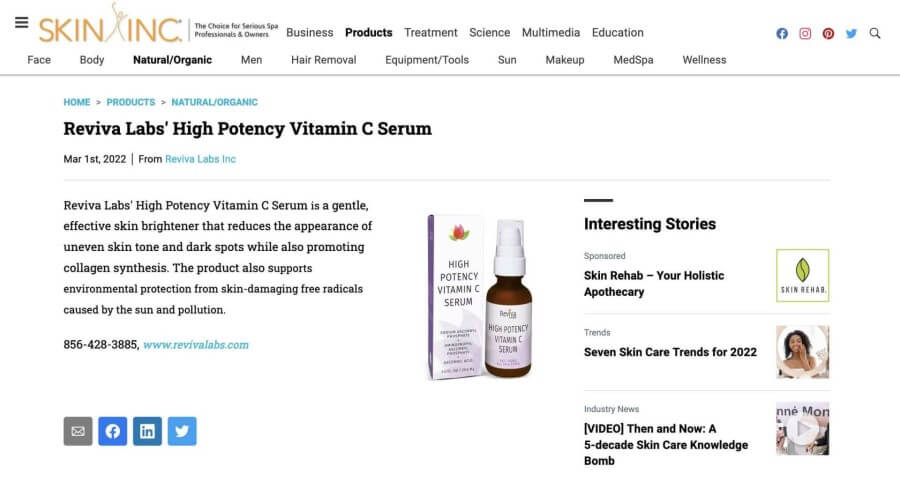Image resolution: width=900 pixels, height=480 pixels.
Task: Share article on Facebook button
Action: (113, 431)
